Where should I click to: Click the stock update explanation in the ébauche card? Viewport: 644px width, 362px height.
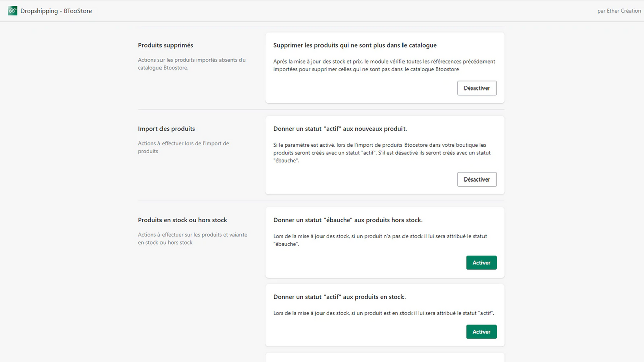379,240
